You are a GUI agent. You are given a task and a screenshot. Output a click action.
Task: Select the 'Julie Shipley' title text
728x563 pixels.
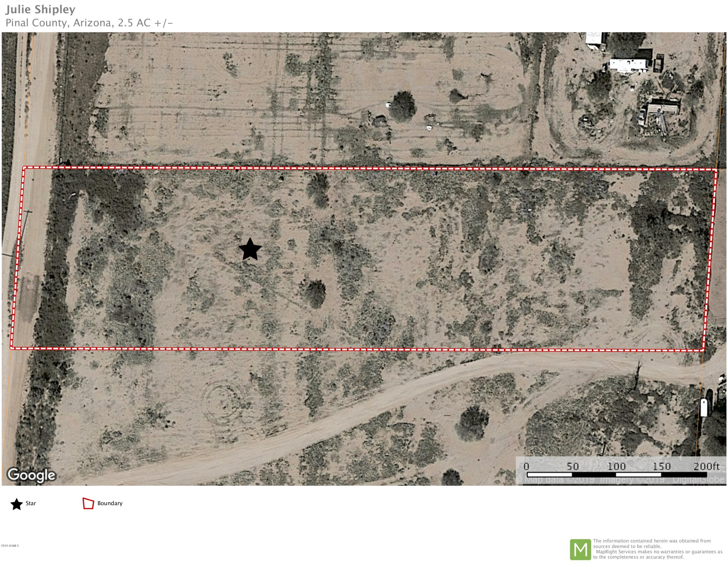point(40,9)
